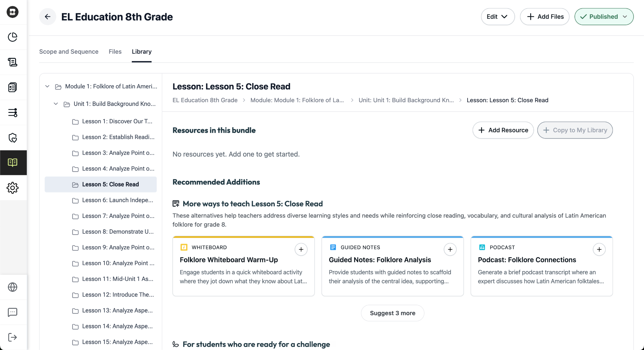The height and width of the screenshot is (350, 644).
Task: Click the folder icon of Lesson 6
Action: (x=75, y=201)
